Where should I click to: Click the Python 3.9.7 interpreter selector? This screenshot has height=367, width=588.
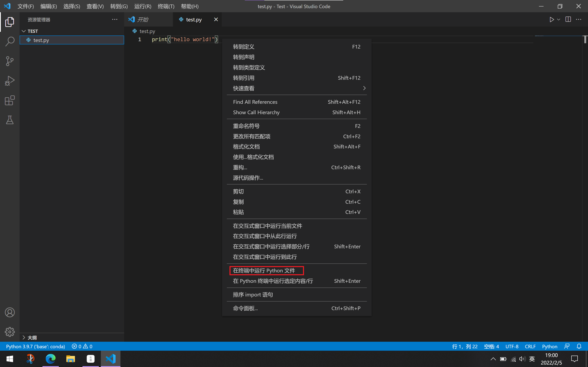36,346
